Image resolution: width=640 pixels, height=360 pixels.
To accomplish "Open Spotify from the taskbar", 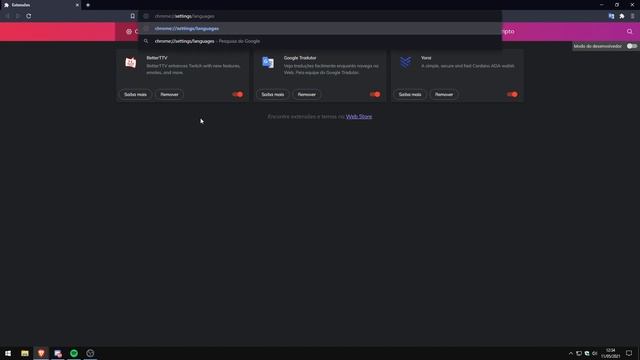I will 74,353.
